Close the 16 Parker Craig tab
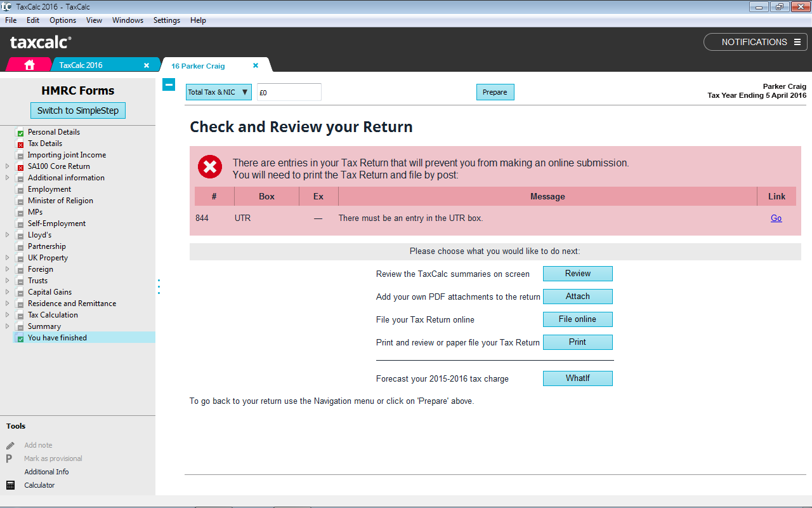 [256, 65]
